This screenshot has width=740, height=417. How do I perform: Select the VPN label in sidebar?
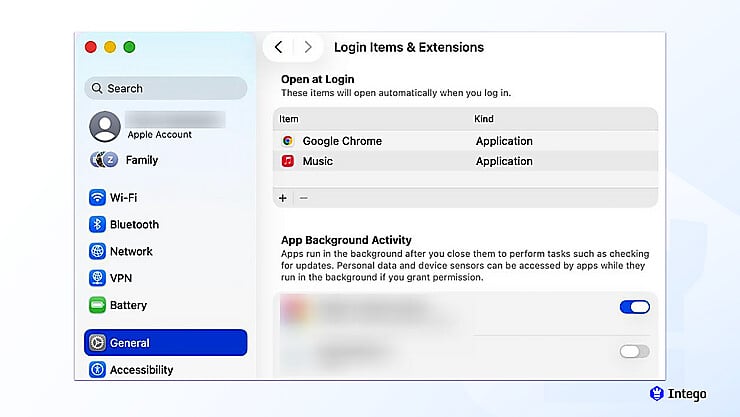(121, 278)
